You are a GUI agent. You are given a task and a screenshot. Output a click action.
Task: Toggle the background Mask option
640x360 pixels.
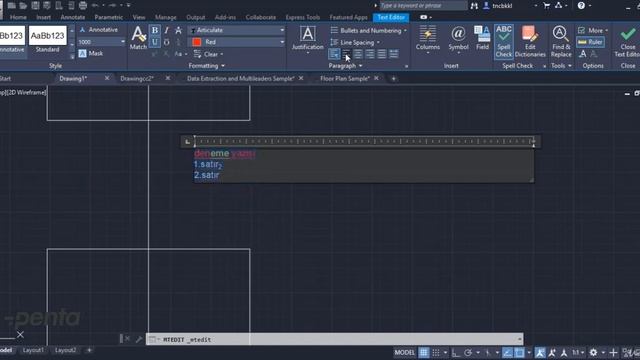click(91, 53)
